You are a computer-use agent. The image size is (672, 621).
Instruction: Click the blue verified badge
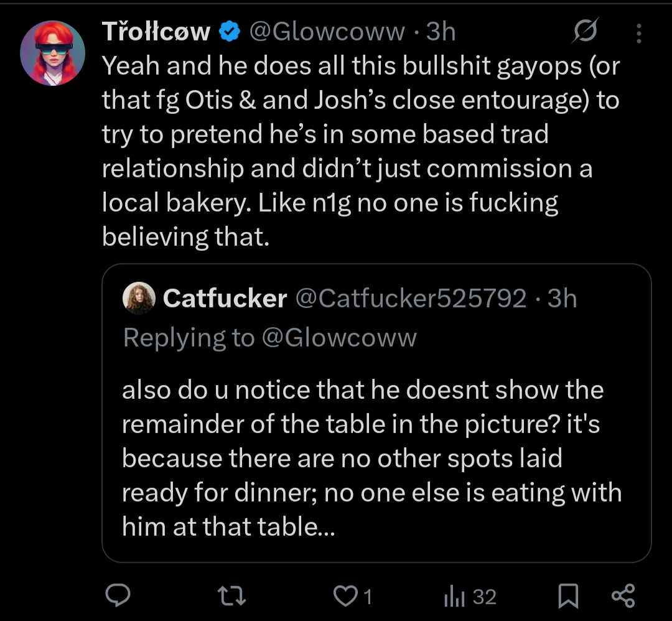click(x=230, y=31)
